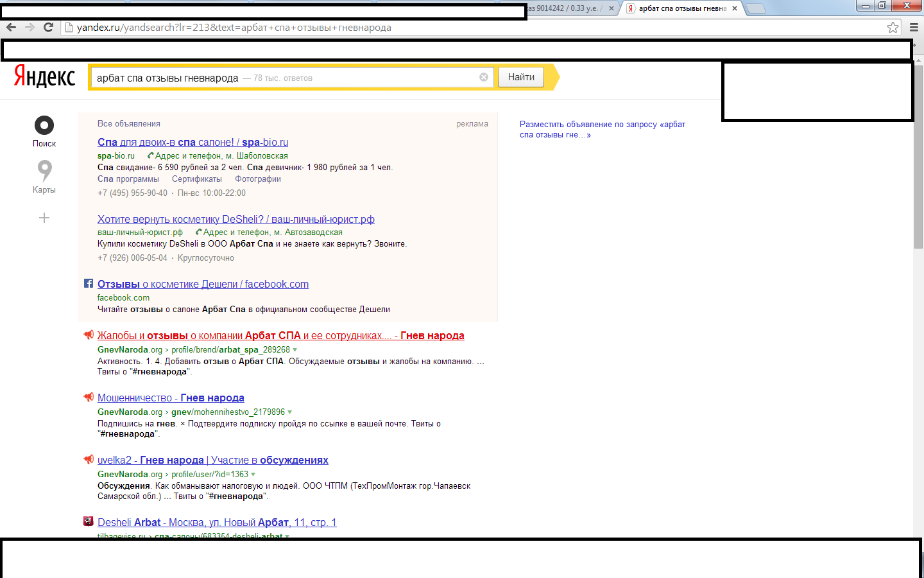Image resolution: width=924 pixels, height=578 pixels.
Task: Open Жалобы и отзывы о компании Арбат СПА
Action: [281, 336]
